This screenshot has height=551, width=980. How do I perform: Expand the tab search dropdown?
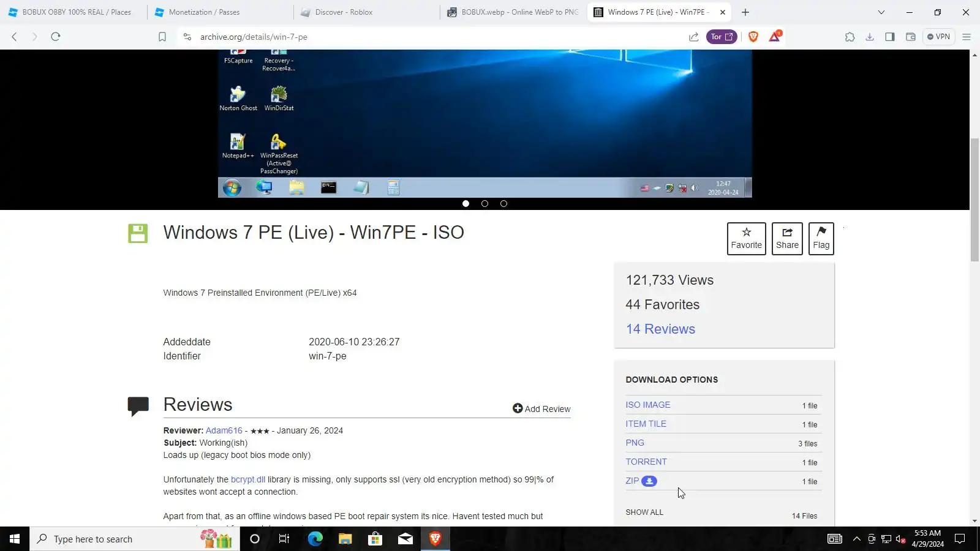point(881,12)
